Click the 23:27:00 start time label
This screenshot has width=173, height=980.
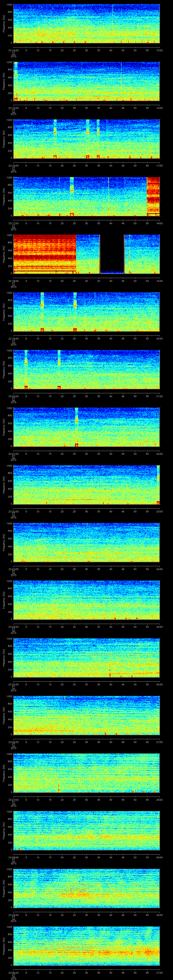point(13,799)
